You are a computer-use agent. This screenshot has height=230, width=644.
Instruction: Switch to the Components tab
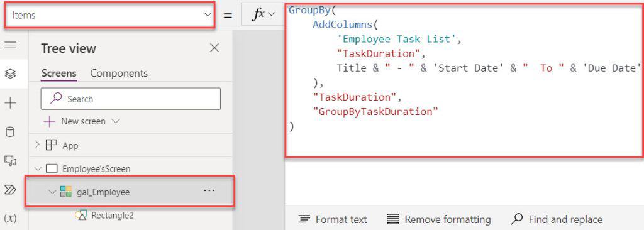119,74
